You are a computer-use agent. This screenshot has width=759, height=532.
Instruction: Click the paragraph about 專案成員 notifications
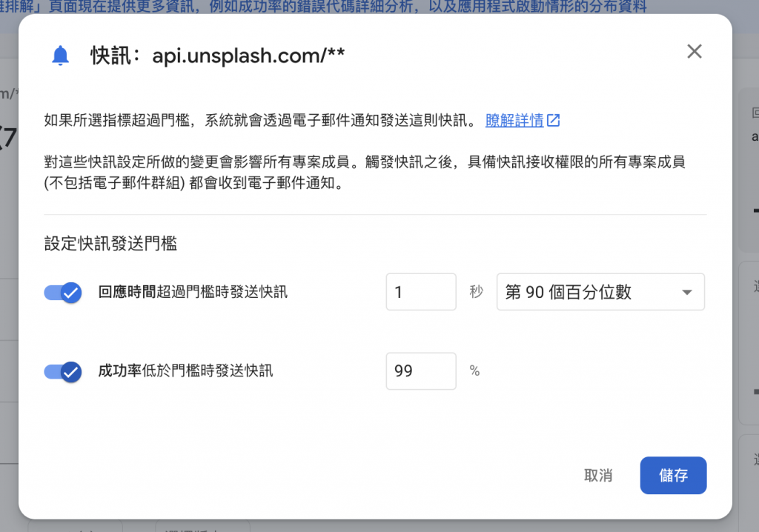tap(365, 173)
